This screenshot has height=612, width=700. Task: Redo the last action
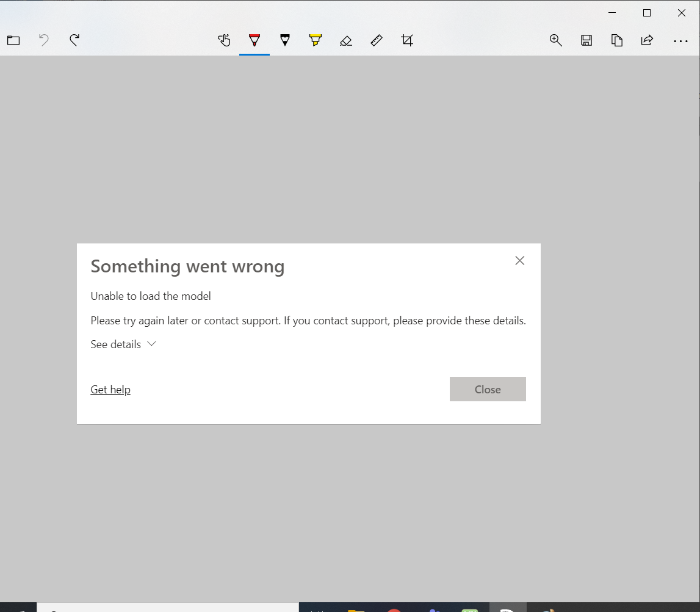pos(74,40)
